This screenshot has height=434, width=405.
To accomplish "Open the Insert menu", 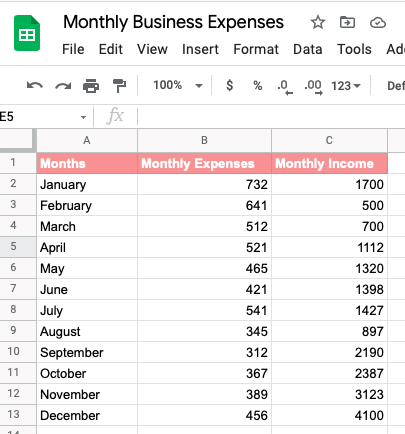I will pyautogui.click(x=200, y=49).
